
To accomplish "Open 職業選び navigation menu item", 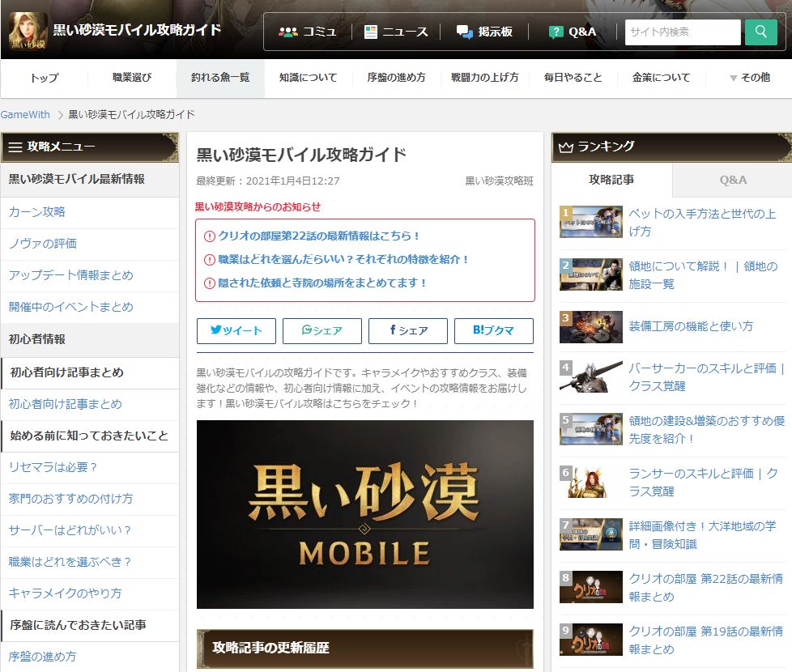I will coord(132,78).
